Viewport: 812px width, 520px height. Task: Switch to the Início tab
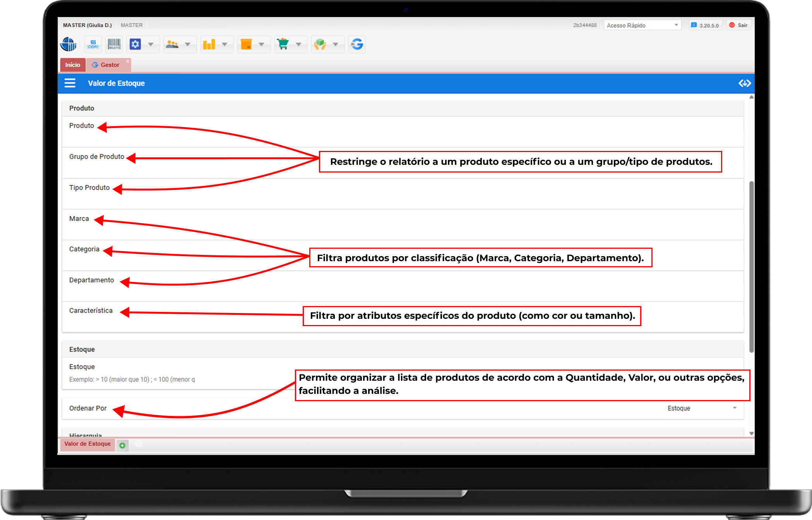click(72, 65)
